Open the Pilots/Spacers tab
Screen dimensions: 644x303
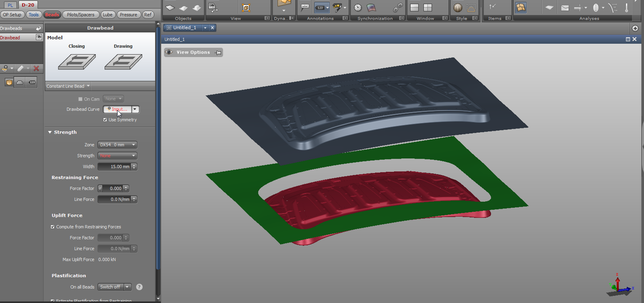(81, 15)
